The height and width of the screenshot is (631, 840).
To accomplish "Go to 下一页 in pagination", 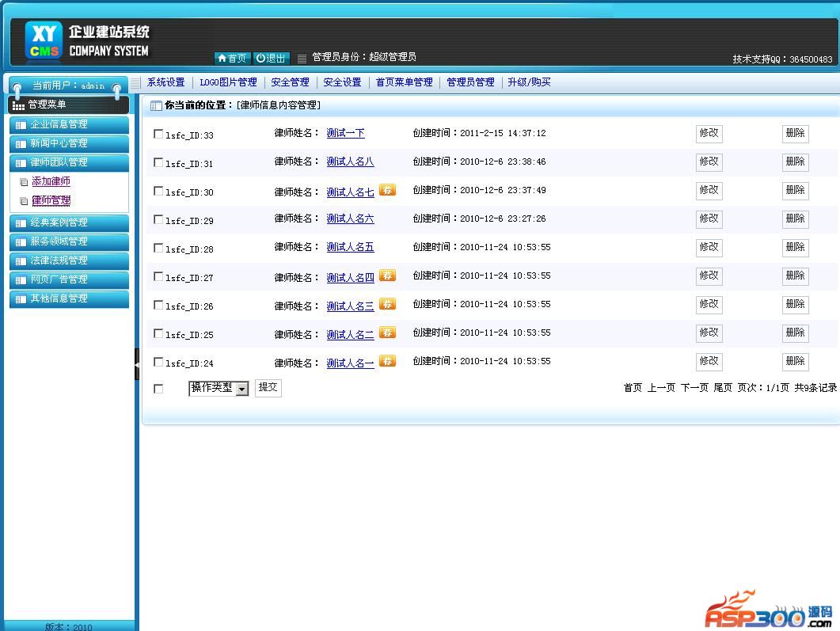I will (694, 388).
